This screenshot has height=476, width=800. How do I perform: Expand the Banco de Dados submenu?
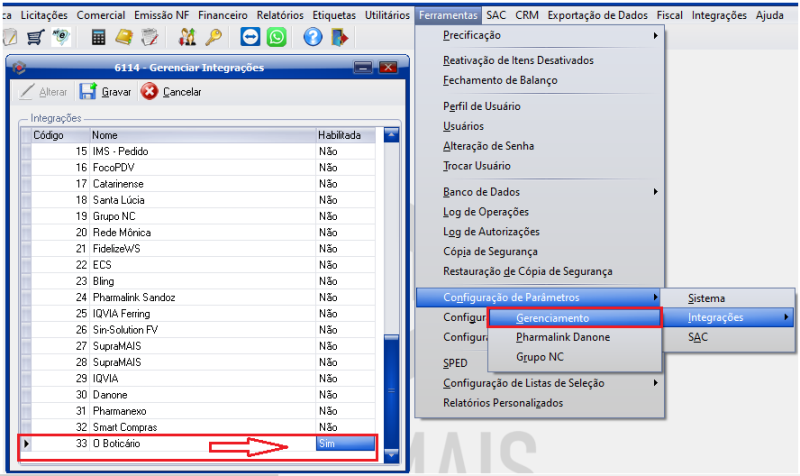pyautogui.click(x=550, y=192)
